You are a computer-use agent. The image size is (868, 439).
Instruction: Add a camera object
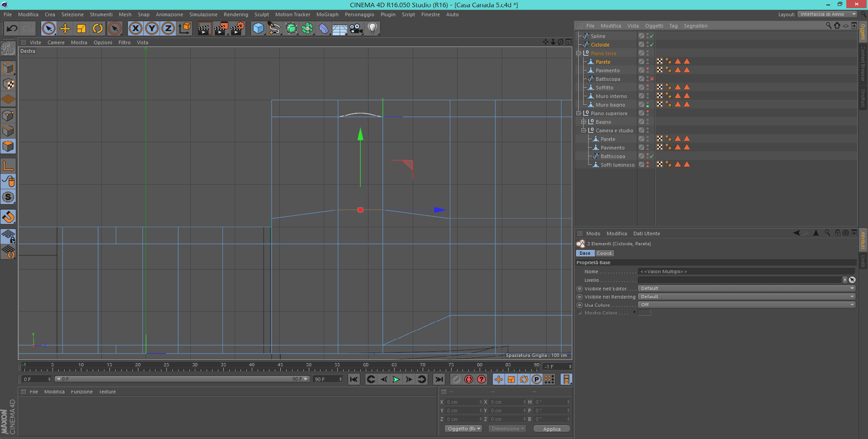click(356, 28)
